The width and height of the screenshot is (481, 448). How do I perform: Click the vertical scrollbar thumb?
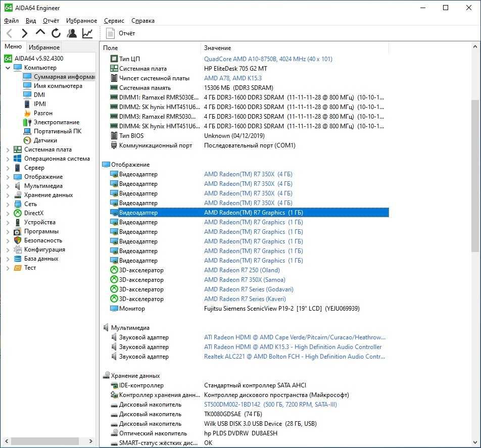[x=475, y=175]
